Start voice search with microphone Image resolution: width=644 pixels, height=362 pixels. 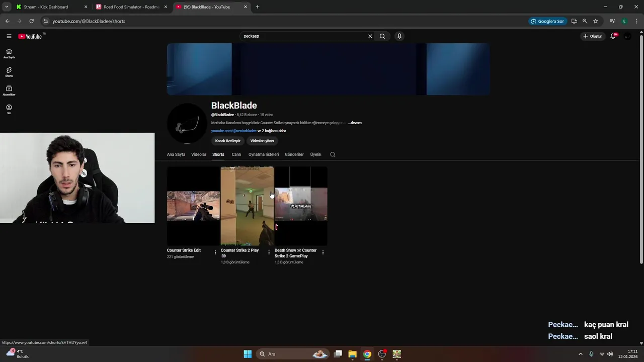pyautogui.click(x=399, y=36)
